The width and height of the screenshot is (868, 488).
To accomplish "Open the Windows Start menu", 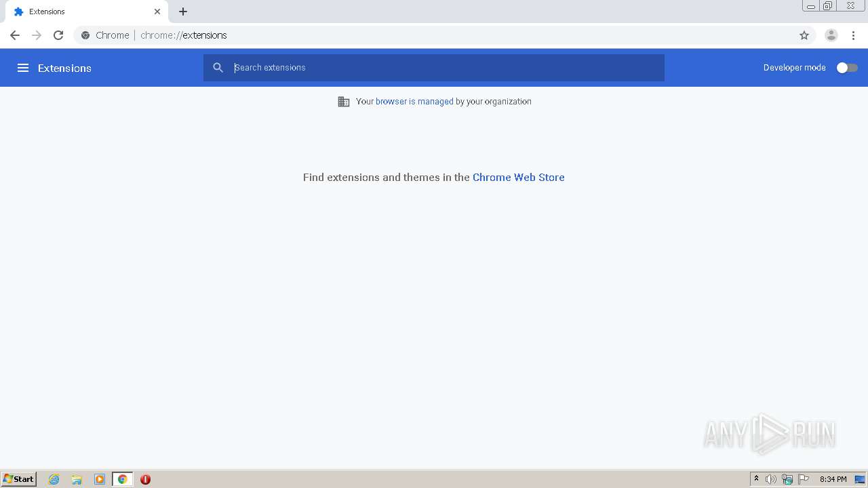I will click(18, 479).
